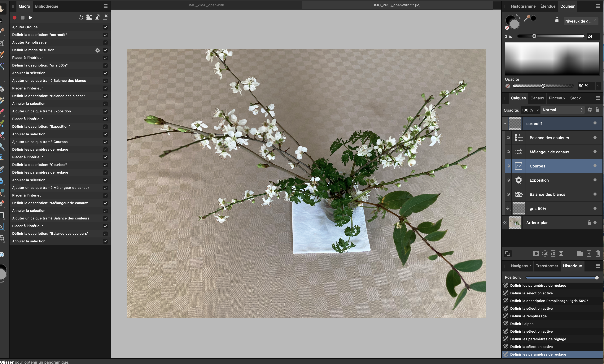Open the Niveaux de gris color model dropdown
Viewport: 604px width, 364px height.
[580, 21]
